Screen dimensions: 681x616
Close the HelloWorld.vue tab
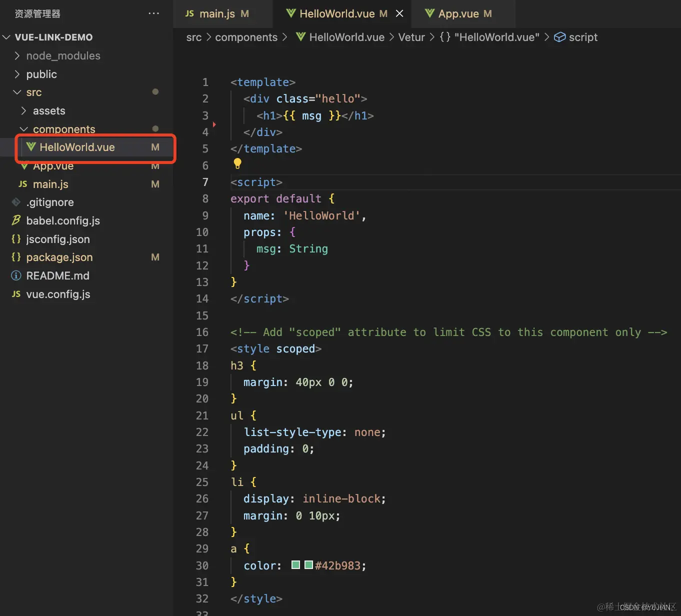pos(399,13)
